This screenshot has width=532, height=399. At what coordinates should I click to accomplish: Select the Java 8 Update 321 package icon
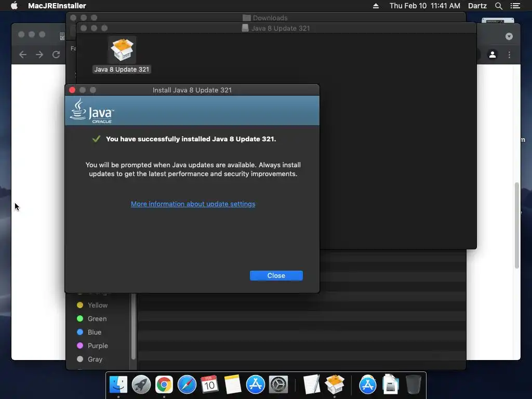click(122, 50)
